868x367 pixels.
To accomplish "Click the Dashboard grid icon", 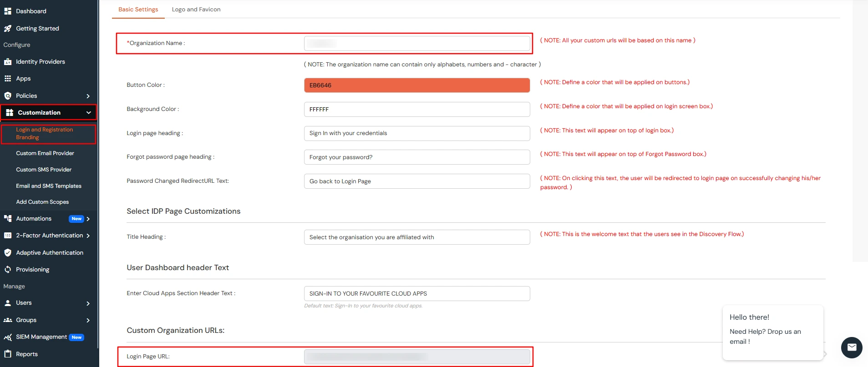I will click(8, 11).
